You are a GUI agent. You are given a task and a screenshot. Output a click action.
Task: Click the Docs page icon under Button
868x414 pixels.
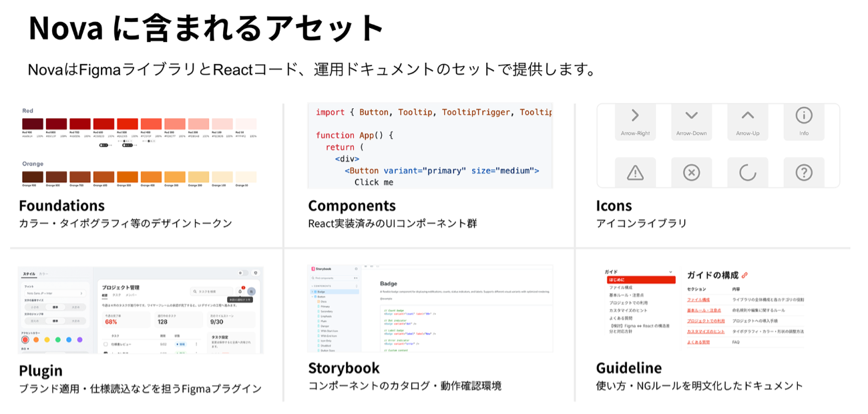318,301
